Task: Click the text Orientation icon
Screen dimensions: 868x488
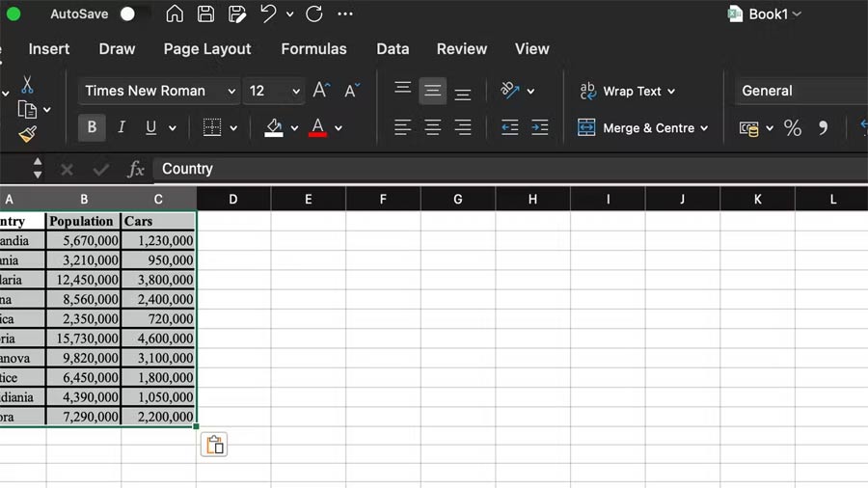Action: point(509,91)
